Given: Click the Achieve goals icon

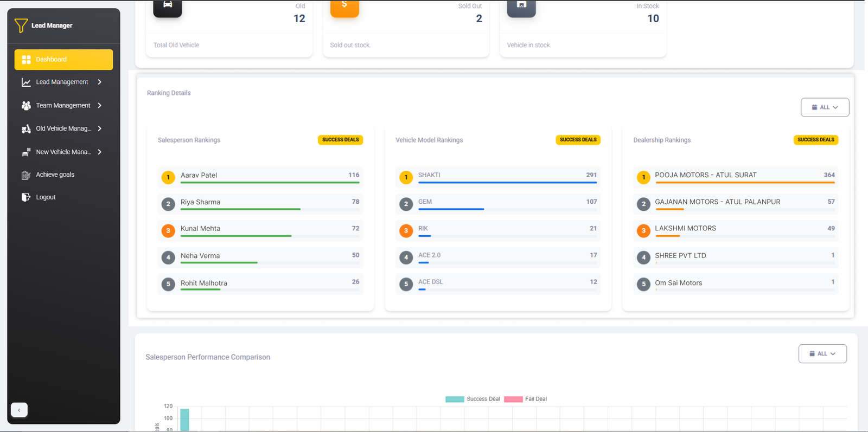Looking at the screenshot, I should 26,175.
